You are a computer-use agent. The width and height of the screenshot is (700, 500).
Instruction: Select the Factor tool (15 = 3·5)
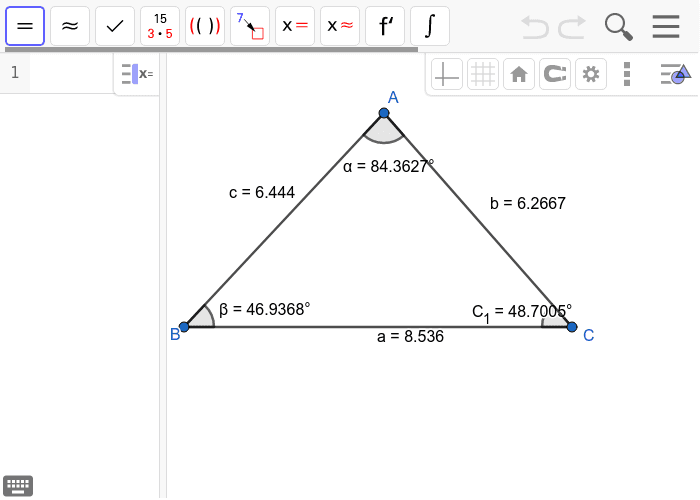tap(160, 26)
